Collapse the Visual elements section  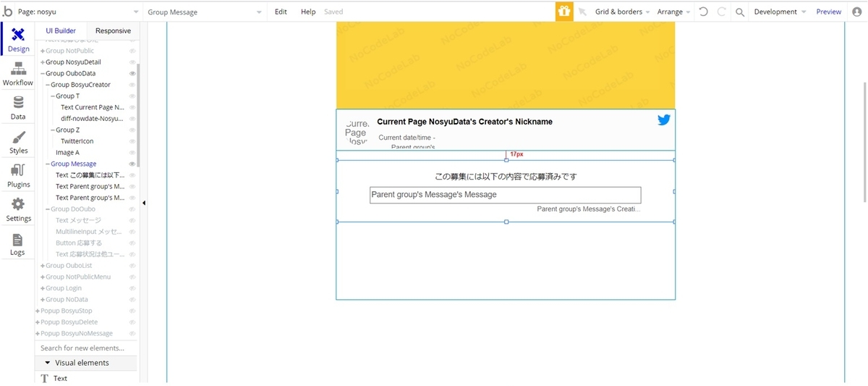tap(48, 363)
